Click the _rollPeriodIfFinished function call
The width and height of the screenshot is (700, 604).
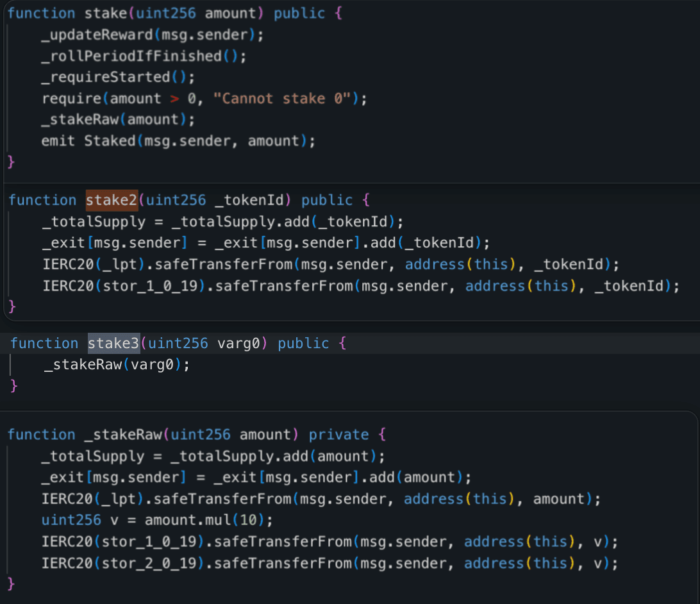pos(131,56)
